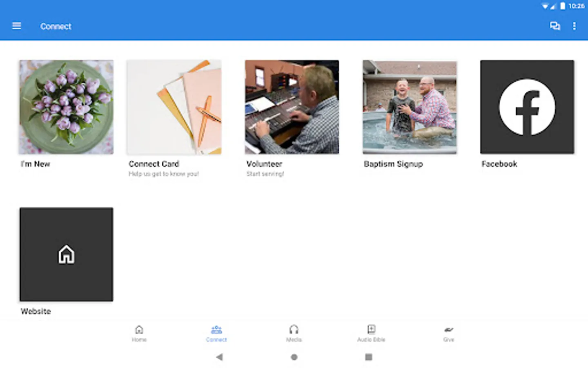Click the 'Connect' header title
The image size is (588, 368).
click(56, 26)
